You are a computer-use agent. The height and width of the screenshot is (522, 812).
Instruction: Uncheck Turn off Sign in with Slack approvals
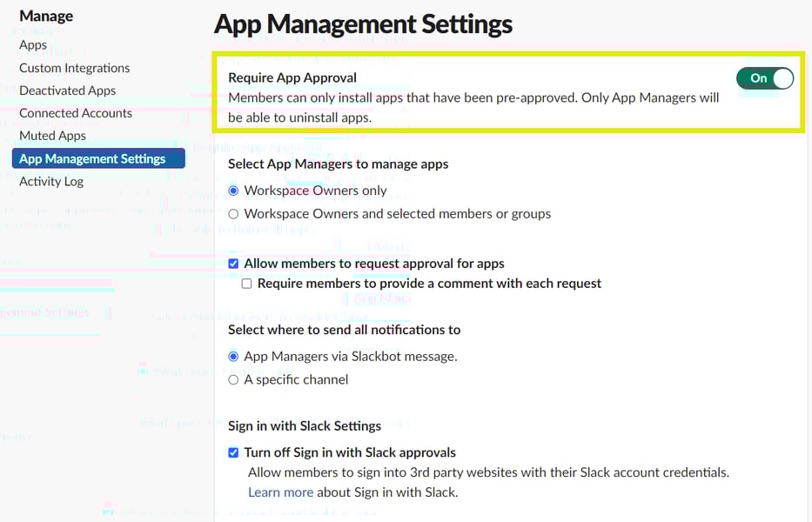233,452
